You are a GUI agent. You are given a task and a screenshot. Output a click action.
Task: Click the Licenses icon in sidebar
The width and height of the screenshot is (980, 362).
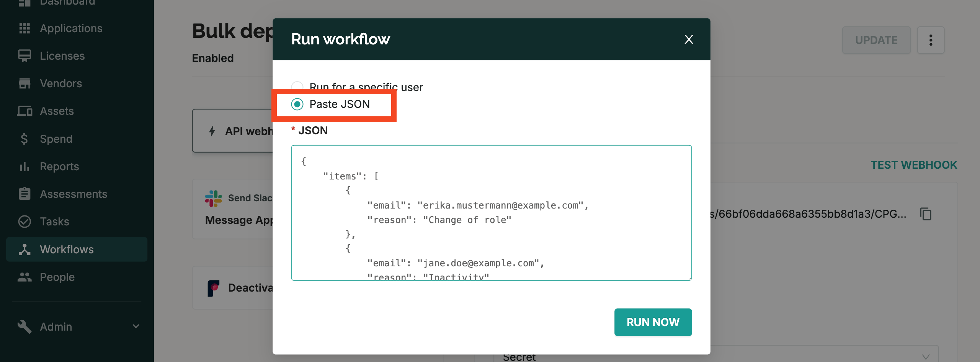(x=24, y=56)
